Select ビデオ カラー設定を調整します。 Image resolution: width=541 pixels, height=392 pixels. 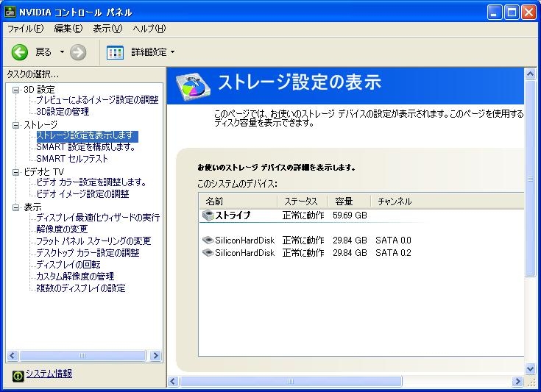click(91, 182)
